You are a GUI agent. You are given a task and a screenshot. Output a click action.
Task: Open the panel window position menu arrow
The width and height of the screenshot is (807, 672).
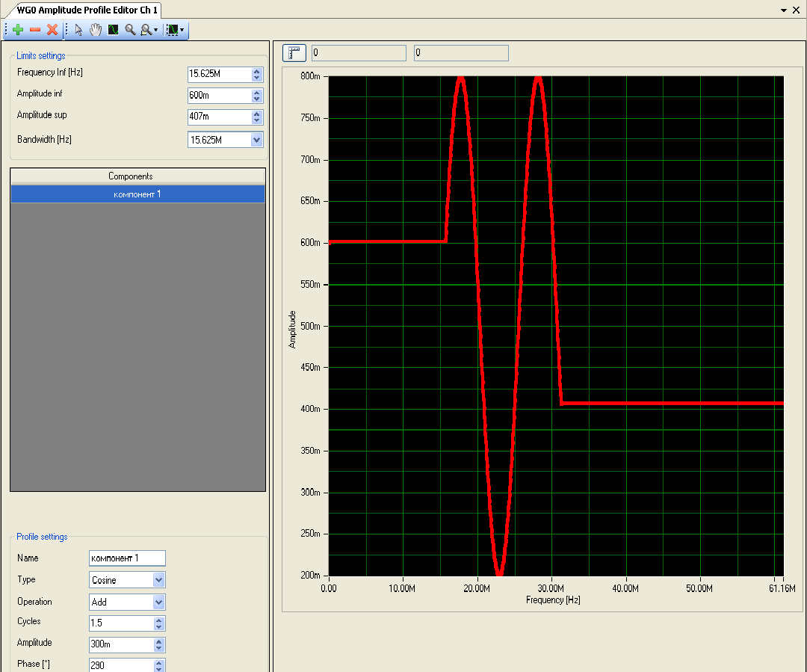tap(784, 10)
